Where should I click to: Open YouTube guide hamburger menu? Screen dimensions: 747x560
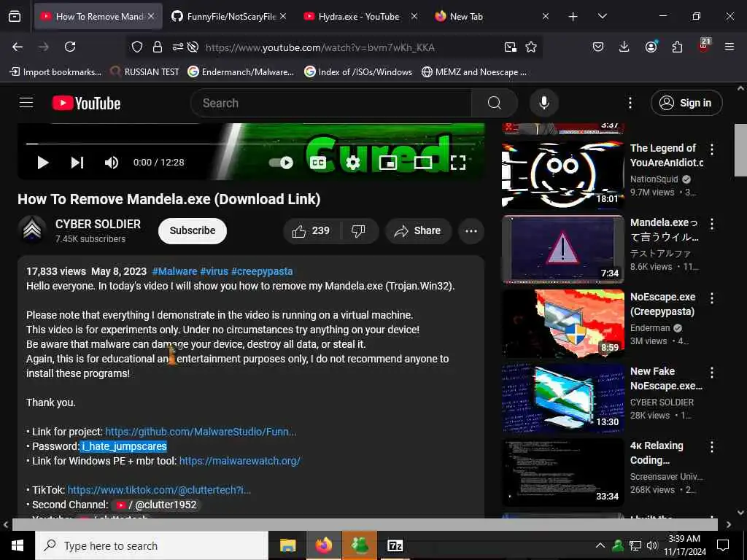[x=26, y=103]
